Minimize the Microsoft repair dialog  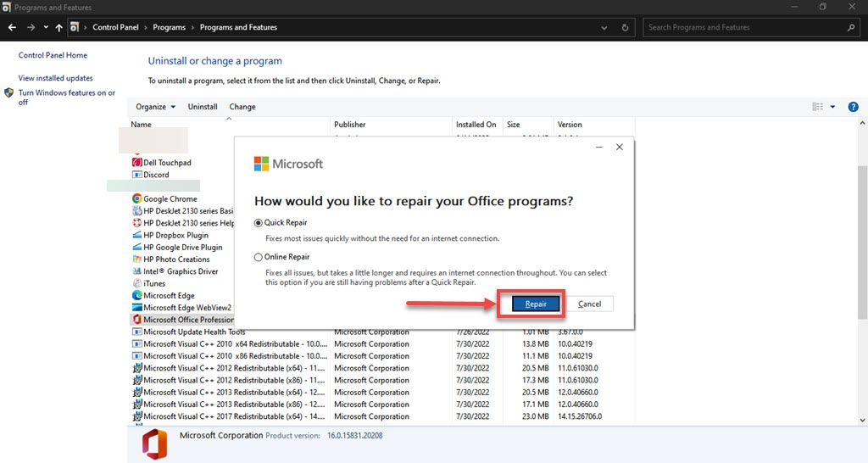(x=599, y=147)
